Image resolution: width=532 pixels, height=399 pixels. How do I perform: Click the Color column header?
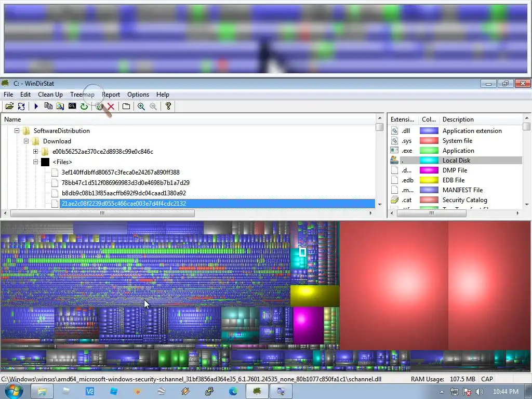[x=429, y=119]
